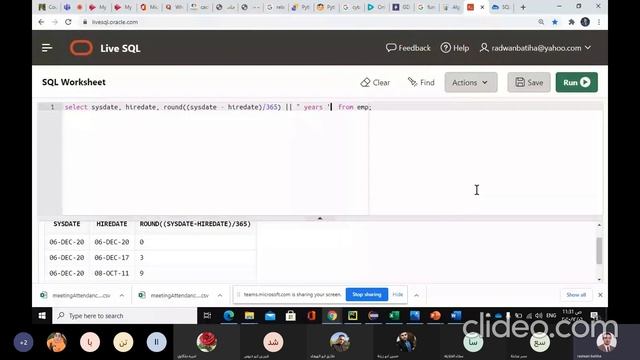Stop sharing the screen
Screen dimensions: 640x360
point(367,294)
